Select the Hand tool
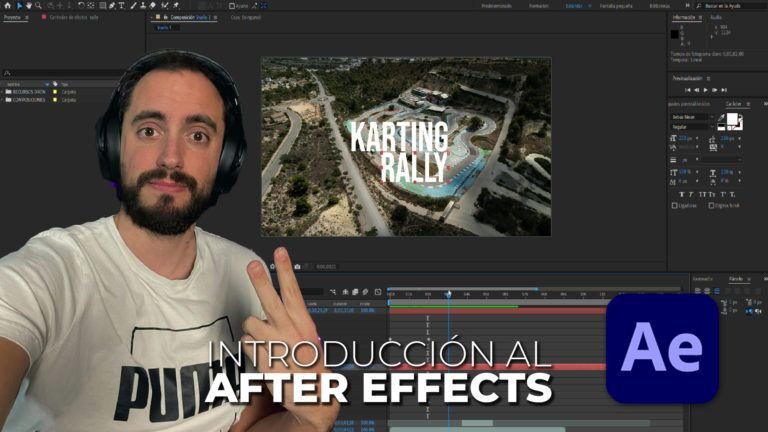 point(29,5)
